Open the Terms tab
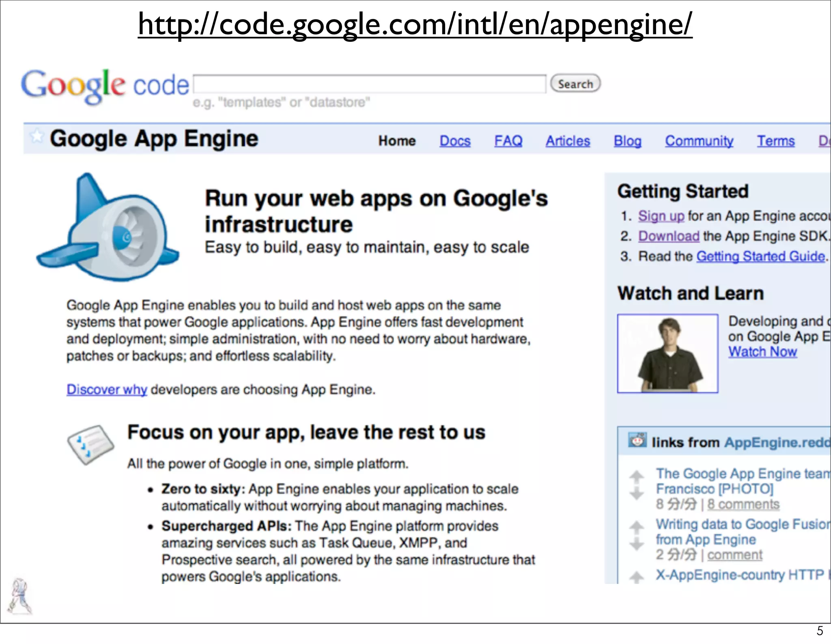The image size is (831, 644). (775, 141)
